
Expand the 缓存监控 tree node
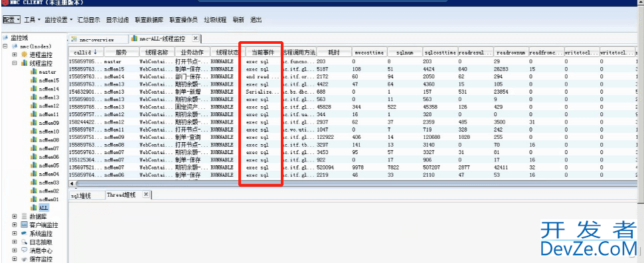click(15, 259)
